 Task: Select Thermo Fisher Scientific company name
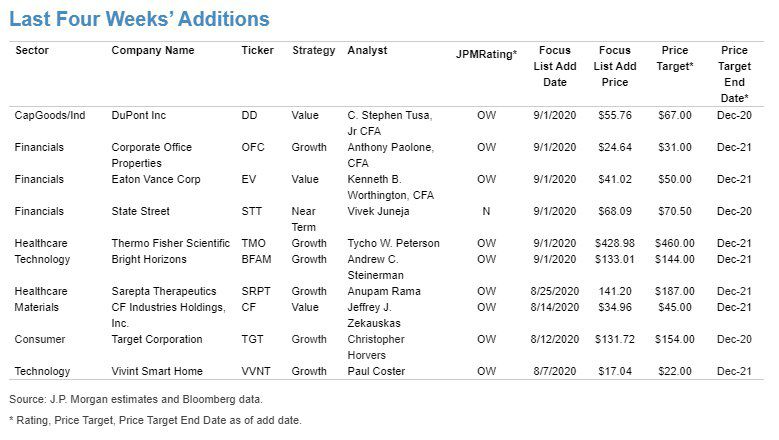click(x=170, y=243)
